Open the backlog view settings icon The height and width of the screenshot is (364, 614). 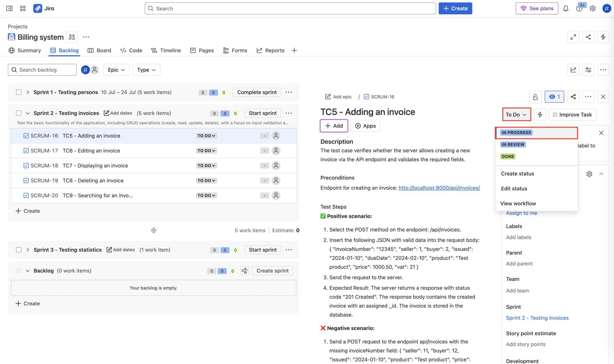(x=588, y=70)
